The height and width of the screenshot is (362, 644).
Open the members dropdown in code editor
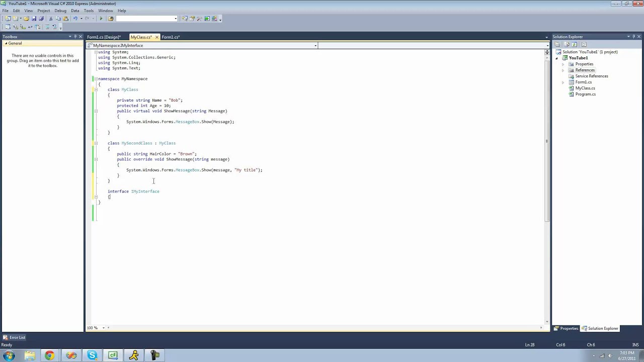click(x=547, y=46)
